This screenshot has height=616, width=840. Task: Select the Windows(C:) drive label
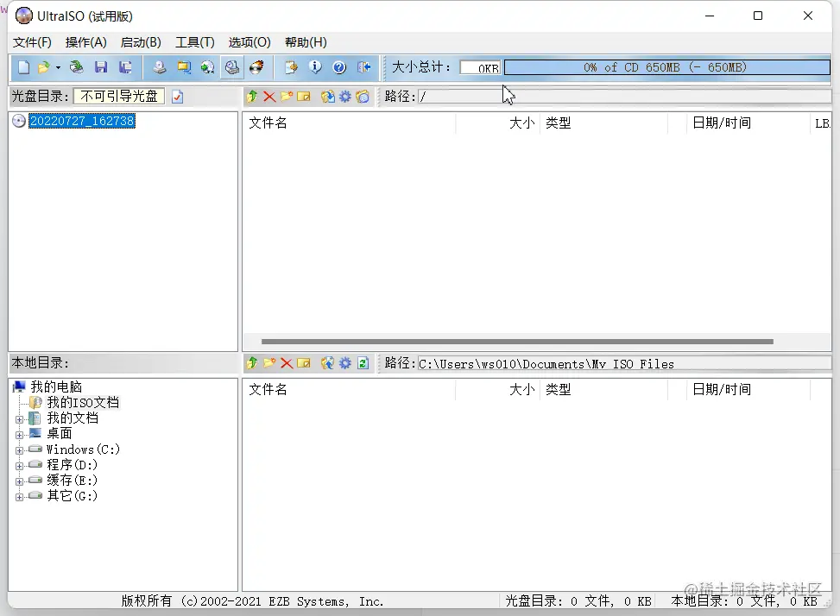(x=83, y=449)
